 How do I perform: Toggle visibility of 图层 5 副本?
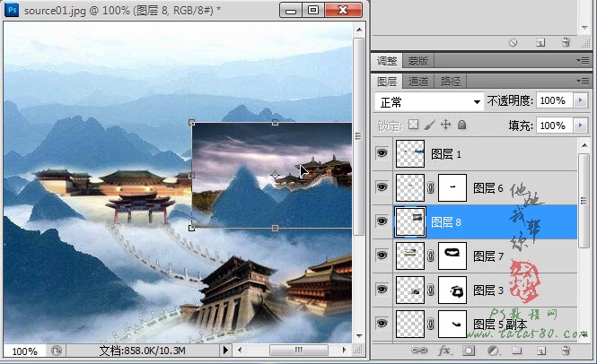[382, 324]
